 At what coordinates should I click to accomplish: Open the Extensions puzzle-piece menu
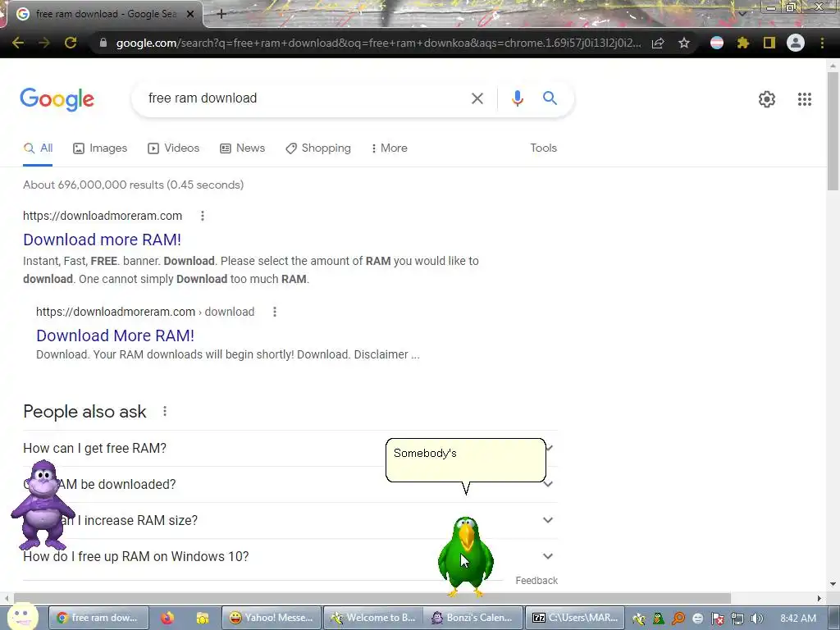[x=742, y=43]
